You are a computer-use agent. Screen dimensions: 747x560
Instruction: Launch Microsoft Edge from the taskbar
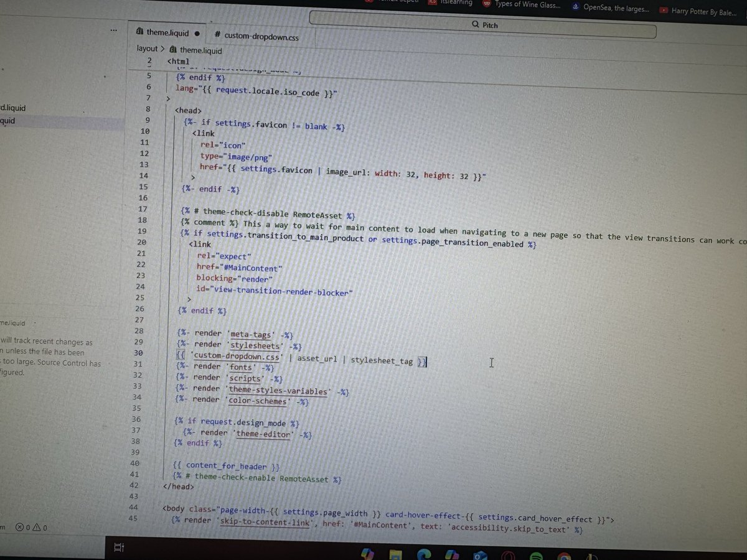click(x=423, y=553)
